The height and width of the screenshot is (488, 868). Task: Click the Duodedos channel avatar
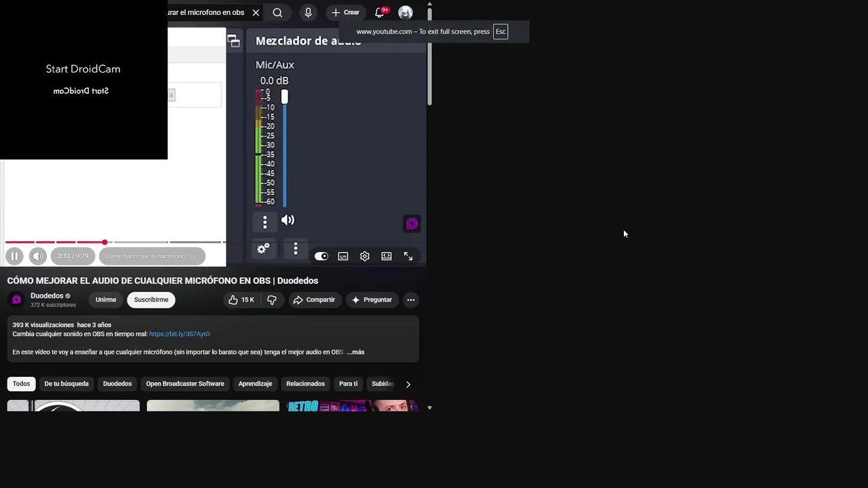tap(17, 300)
